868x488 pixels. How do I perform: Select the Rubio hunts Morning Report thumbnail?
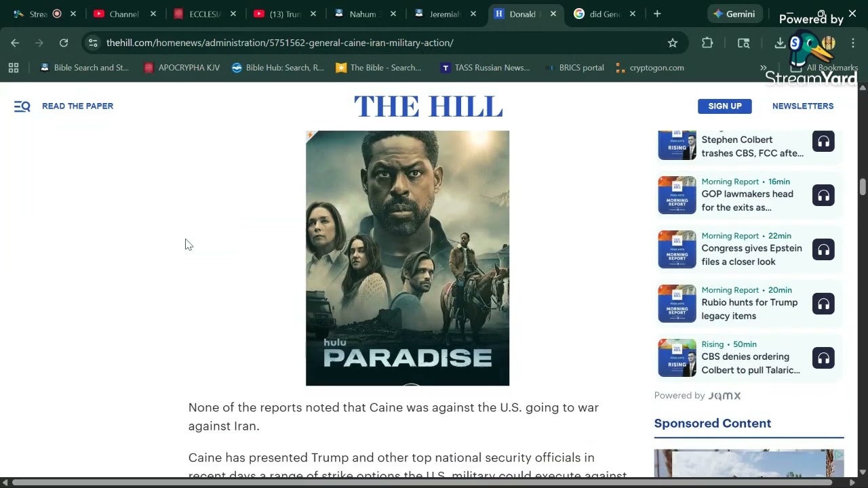[677, 304]
